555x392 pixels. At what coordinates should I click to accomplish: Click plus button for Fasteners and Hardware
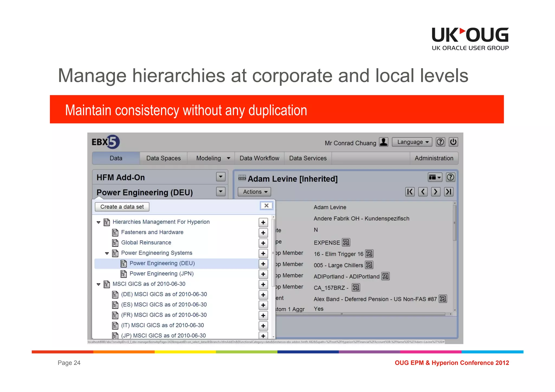click(x=263, y=233)
